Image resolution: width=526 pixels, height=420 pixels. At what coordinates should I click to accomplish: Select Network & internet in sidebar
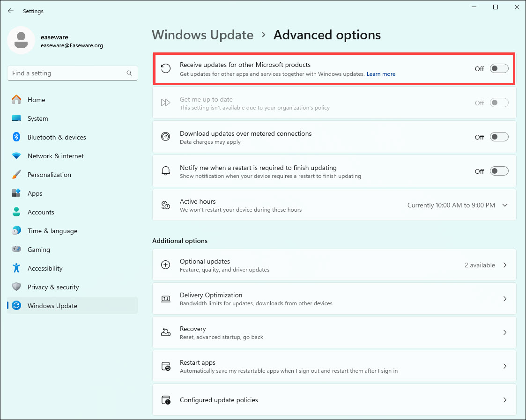(73, 156)
